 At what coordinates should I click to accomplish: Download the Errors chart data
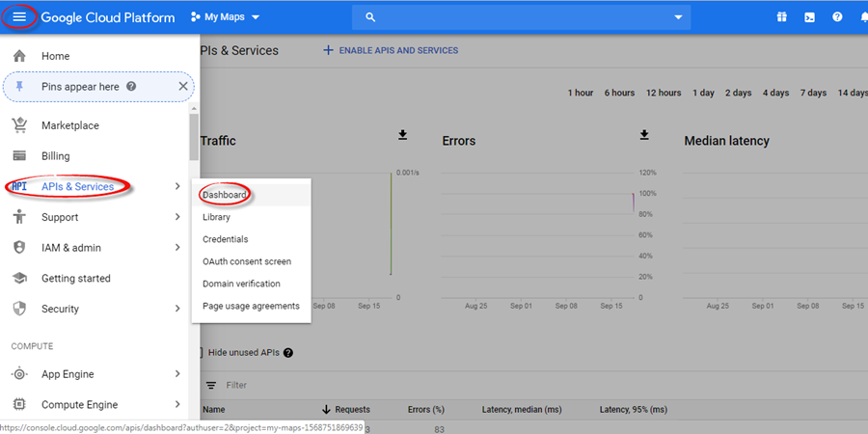(x=644, y=135)
